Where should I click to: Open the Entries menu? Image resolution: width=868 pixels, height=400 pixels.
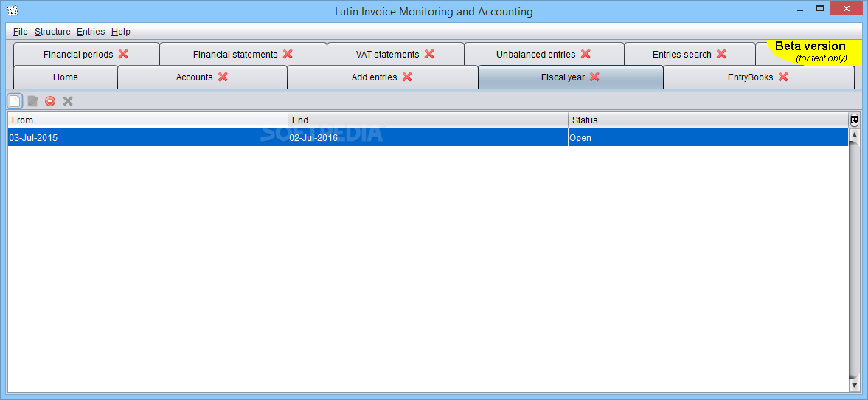pyautogui.click(x=91, y=32)
